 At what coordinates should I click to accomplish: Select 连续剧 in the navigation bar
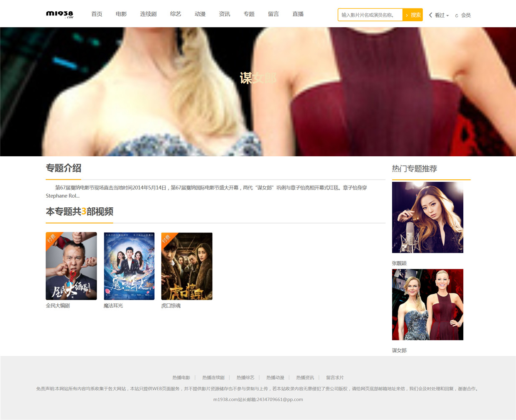pyautogui.click(x=148, y=14)
